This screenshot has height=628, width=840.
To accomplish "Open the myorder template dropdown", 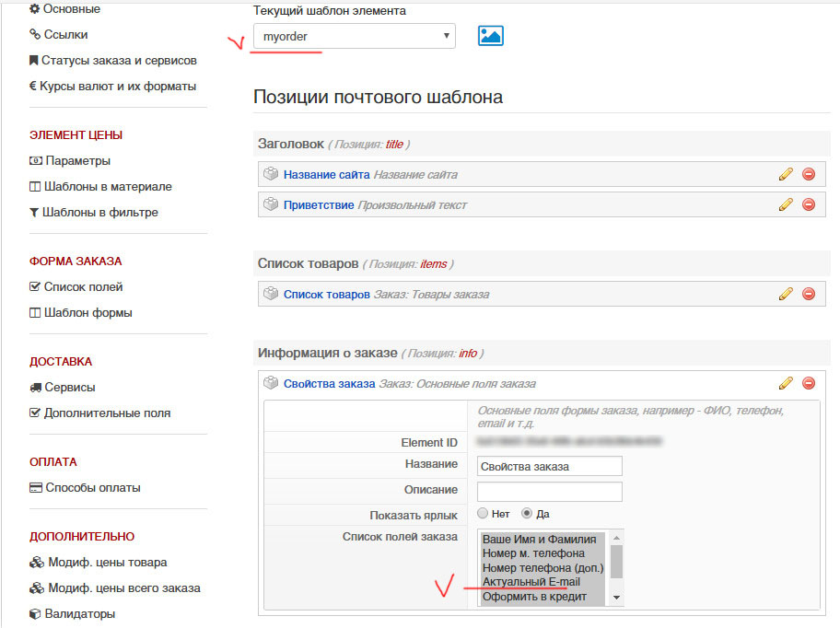I will (x=354, y=36).
